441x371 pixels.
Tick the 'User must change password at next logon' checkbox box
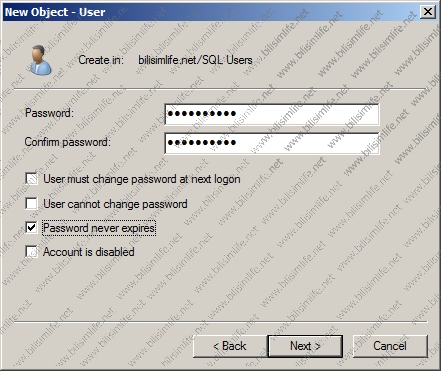pos(32,179)
